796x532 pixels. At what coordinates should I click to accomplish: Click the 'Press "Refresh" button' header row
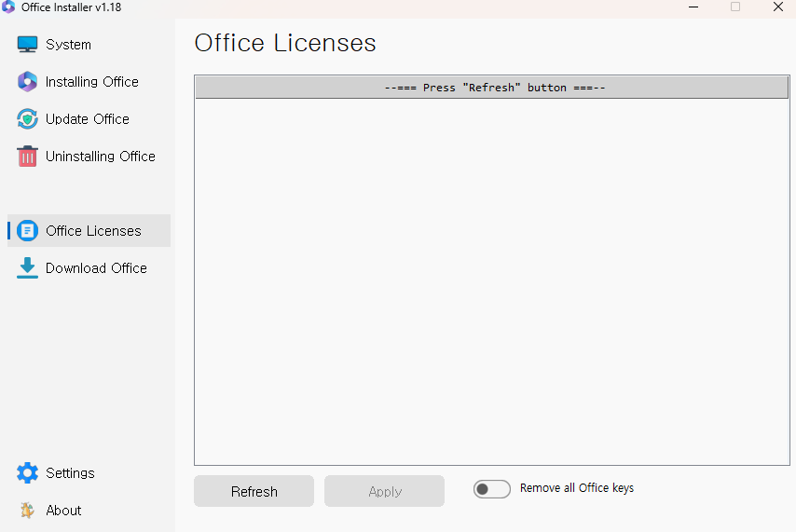(x=492, y=88)
